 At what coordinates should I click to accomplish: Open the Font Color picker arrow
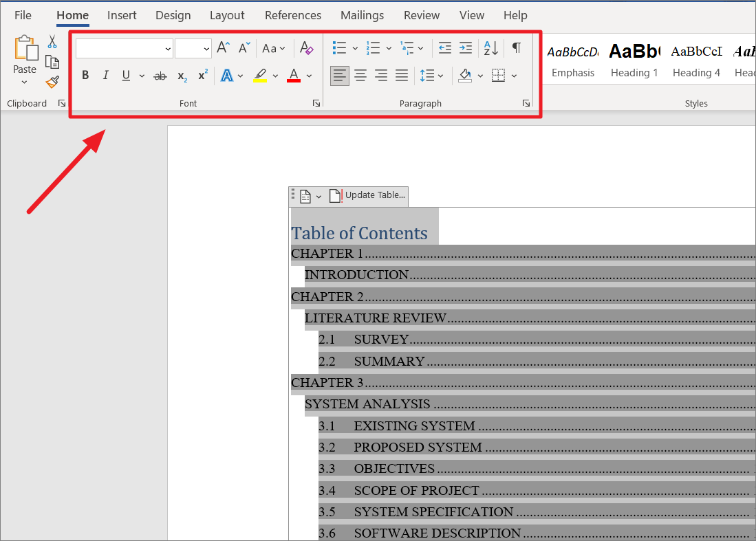click(x=308, y=76)
